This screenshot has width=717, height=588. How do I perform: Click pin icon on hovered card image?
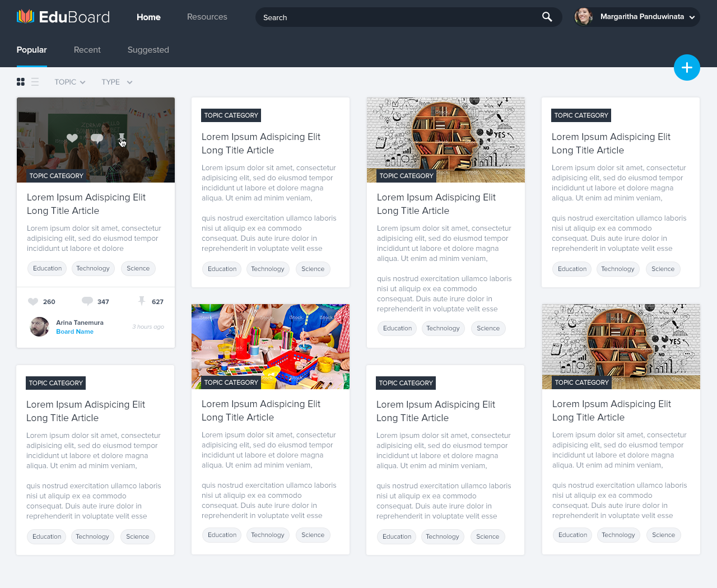(122, 138)
